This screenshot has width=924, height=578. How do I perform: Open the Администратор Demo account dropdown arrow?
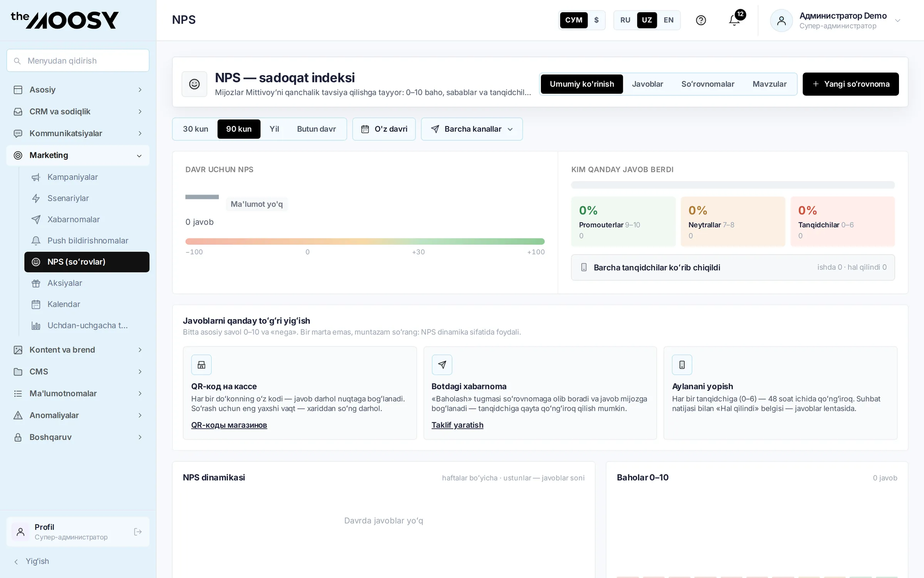pos(897,20)
